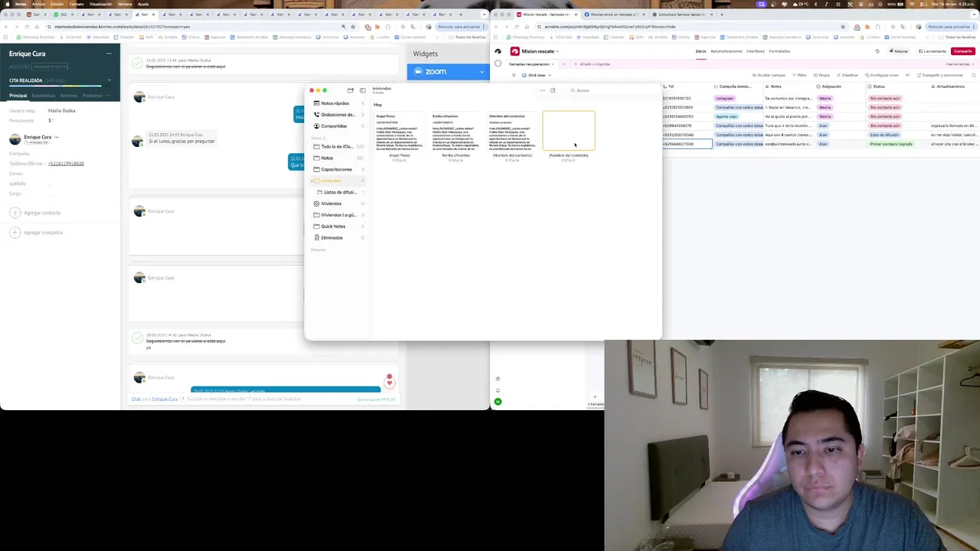Image resolution: width=980 pixels, height=551 pixels.
Task: Open the Archivo menu in macOS menu bar
Action: (38, 4)
